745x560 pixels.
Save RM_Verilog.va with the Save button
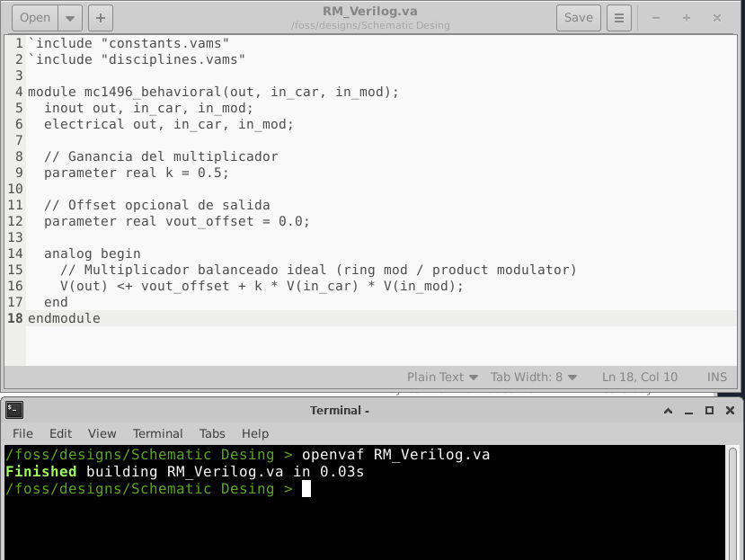[578, 17]
